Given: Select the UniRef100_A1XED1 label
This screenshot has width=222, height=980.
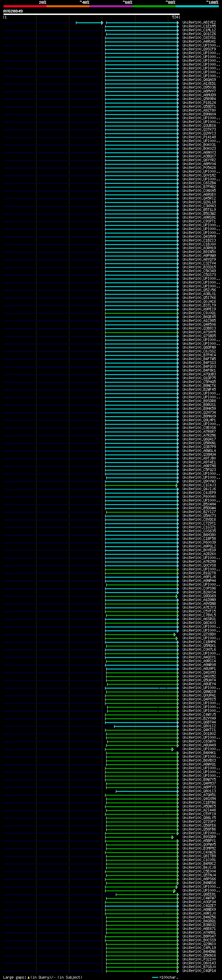Looking at the screenshot, I should tap(199, 84).
